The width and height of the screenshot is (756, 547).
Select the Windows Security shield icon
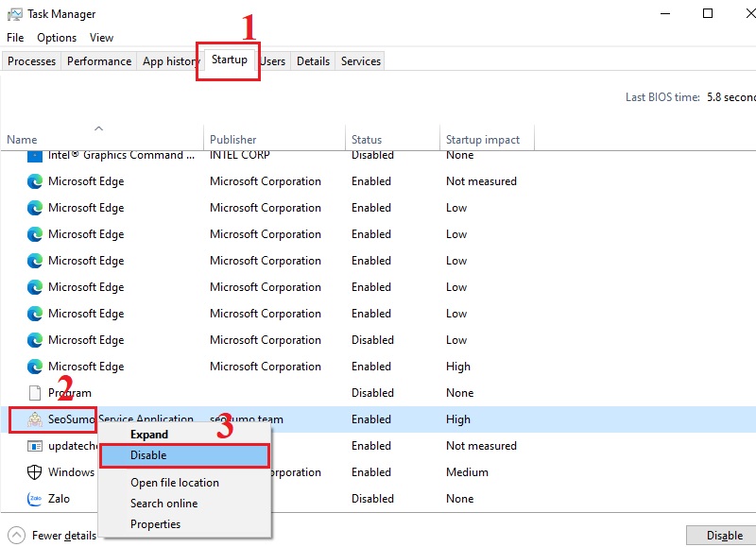(35, 472)
